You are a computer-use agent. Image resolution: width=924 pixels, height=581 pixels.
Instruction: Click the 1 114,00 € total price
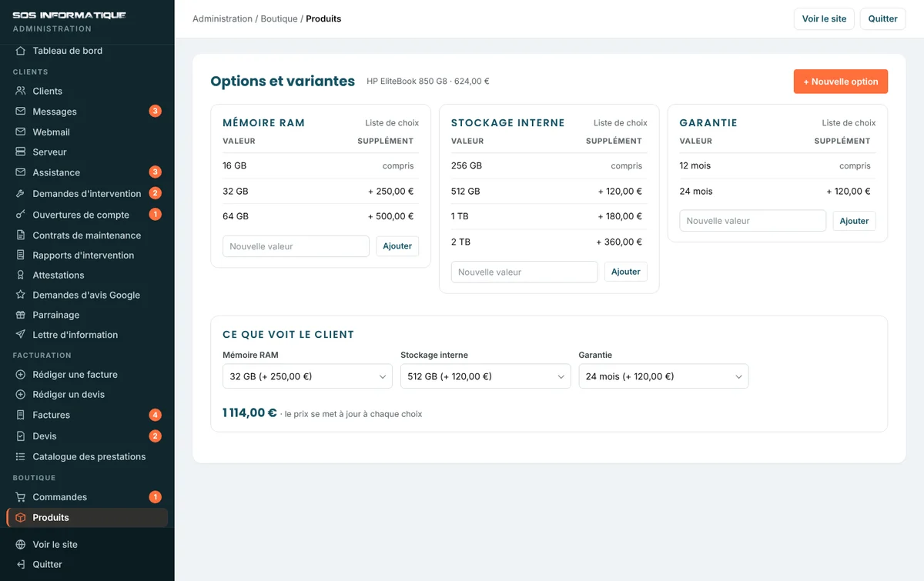pyautogui.click(x=249, y=412)
